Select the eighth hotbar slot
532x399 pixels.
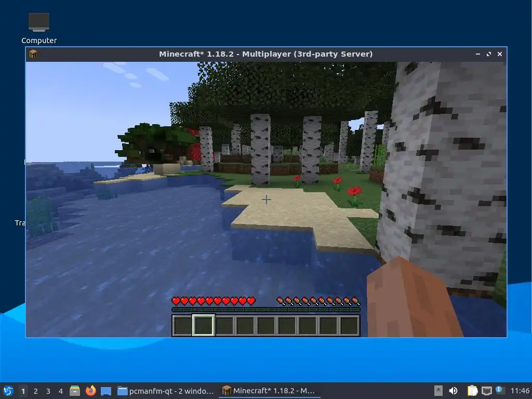pyautogui.click(x=329, y=325)
